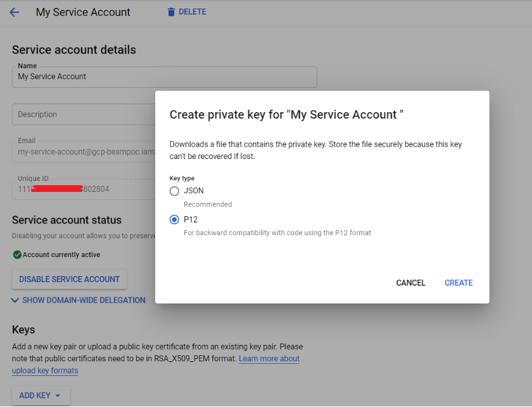
Task: Click the green account active checkmark icon
Action: click(17, 255)
